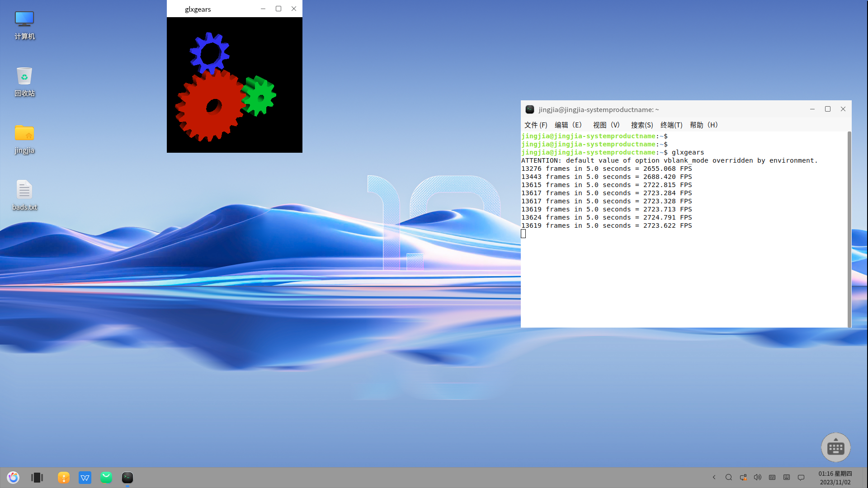Launch the WPS Office taskbar icon

point(85,478)
